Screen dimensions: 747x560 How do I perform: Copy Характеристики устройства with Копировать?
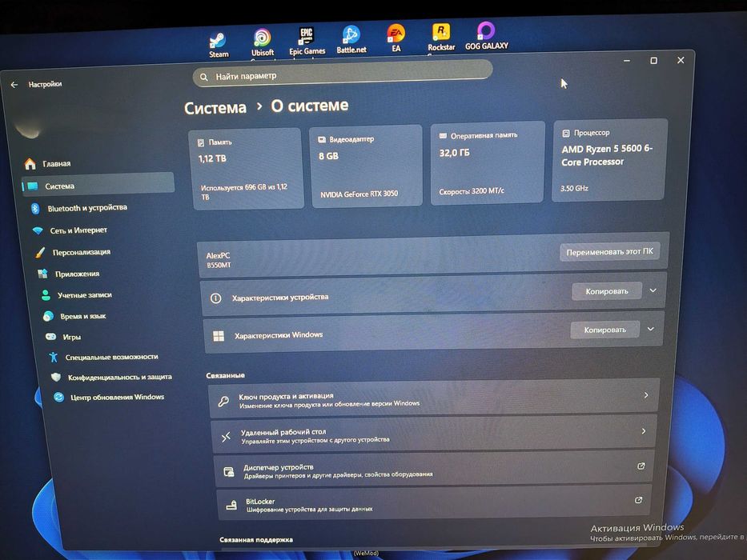tap(606, 291)
